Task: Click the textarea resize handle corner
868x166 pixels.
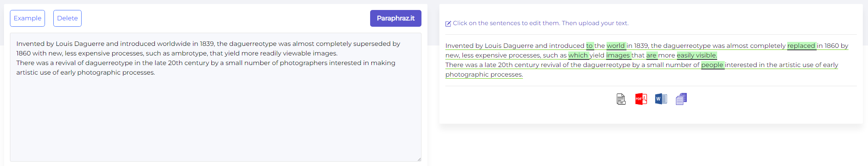Action: (419, 159)
